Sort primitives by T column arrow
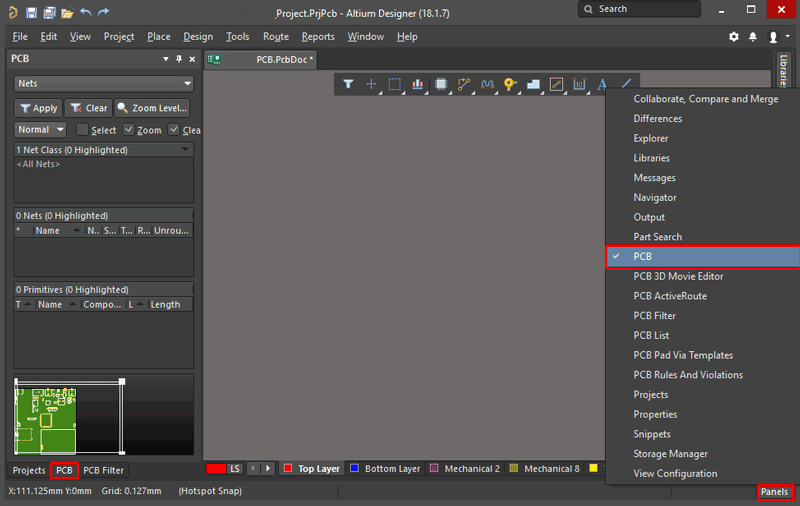This screenshot has height=506, width=800. (x=28, y=304)
